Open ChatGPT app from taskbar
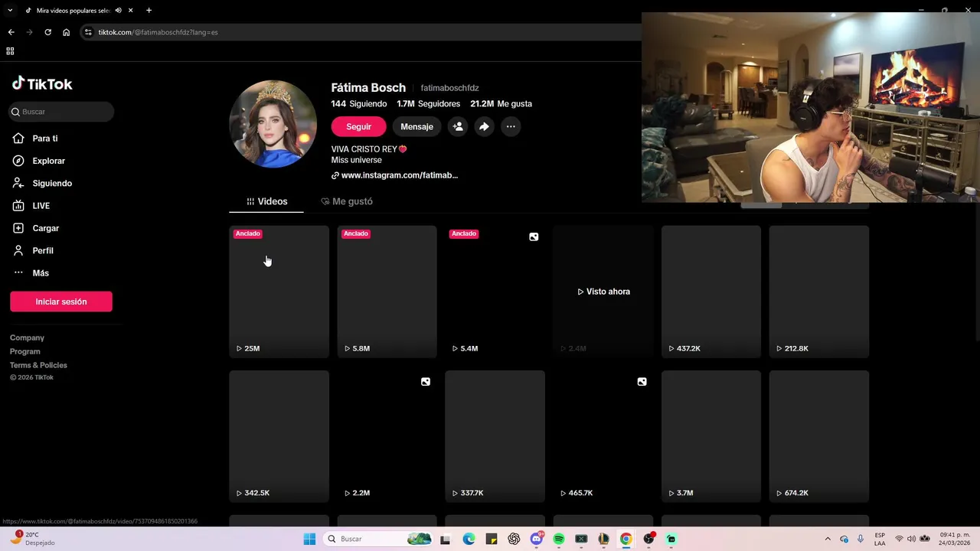Viewport: 980px width, 551px height. pyautogui.click(x=514, y=539)
